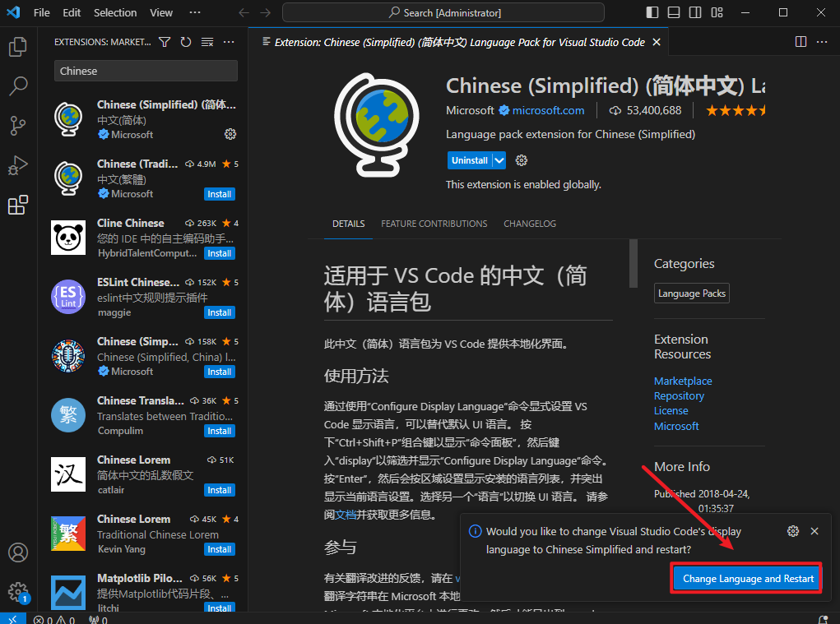
Task: Close the Chinese language pack extension tab
Action: [x=657, y=42]
